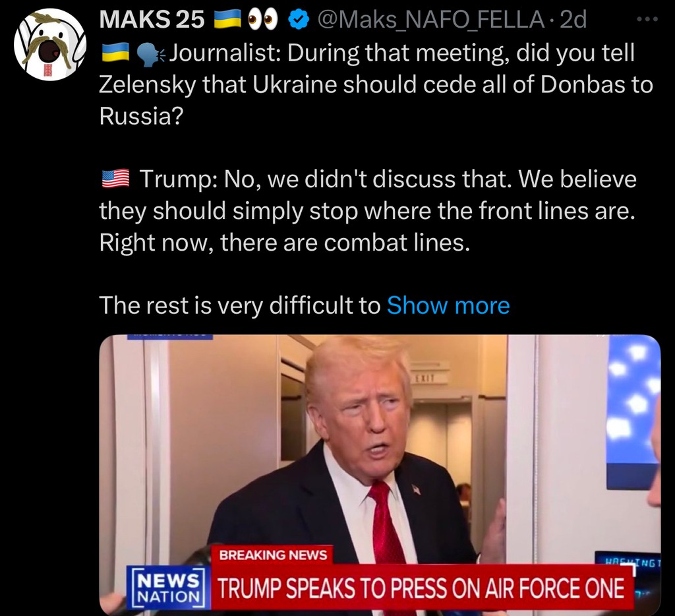Click the Ukraine flag emoji starting the tweet
Screen dimensions: 675x616
click(115, 53)
